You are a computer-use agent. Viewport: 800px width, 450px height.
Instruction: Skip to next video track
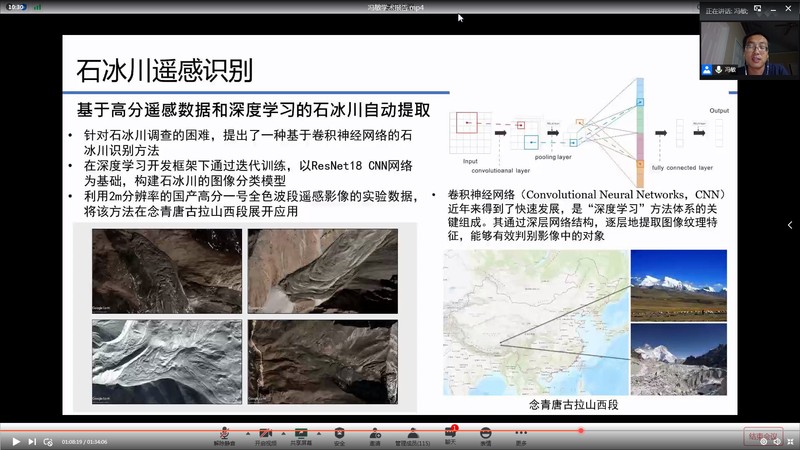coord(32,441)
